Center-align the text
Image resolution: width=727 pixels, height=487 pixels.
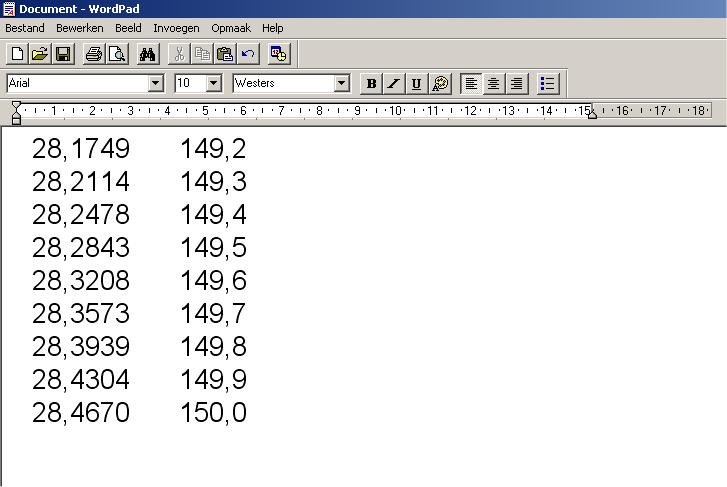[494, 84]
